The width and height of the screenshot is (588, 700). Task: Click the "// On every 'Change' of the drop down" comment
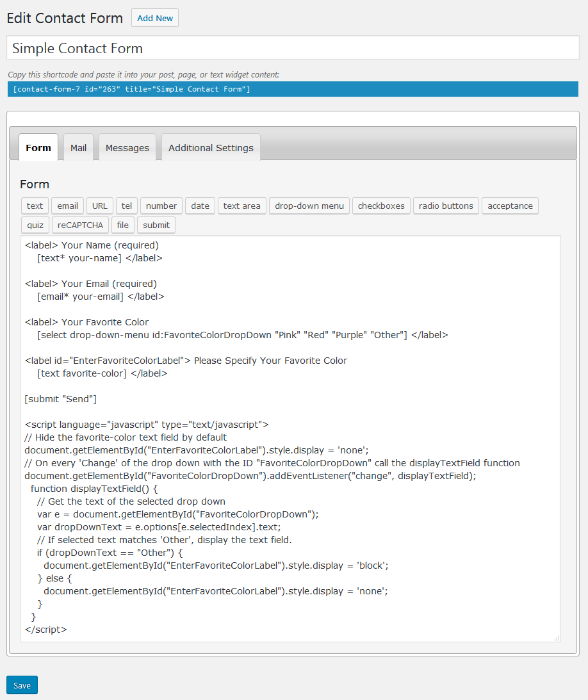pos(272,463)
